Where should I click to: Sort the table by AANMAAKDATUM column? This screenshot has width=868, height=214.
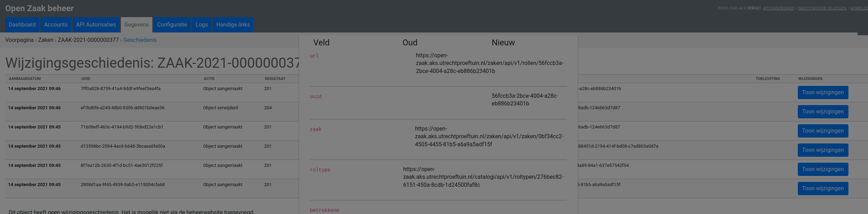pos(24,79)
